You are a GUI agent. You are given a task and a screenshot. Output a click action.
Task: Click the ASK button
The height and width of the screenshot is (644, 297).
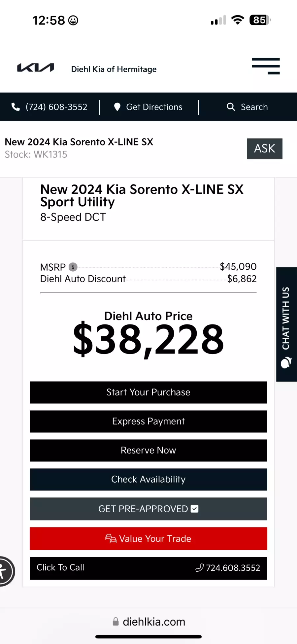264,149
